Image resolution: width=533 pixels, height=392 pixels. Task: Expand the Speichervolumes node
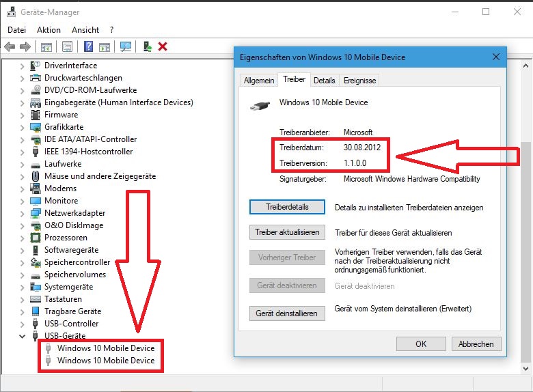(22, 275)
